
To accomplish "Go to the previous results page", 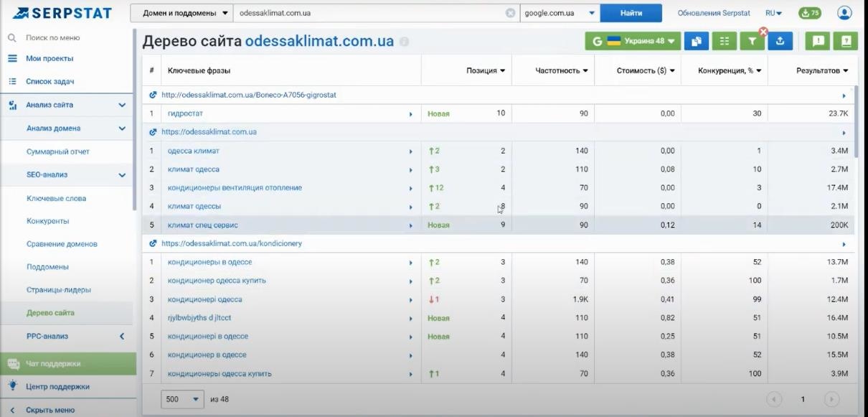I will click(x=774, y=399).
